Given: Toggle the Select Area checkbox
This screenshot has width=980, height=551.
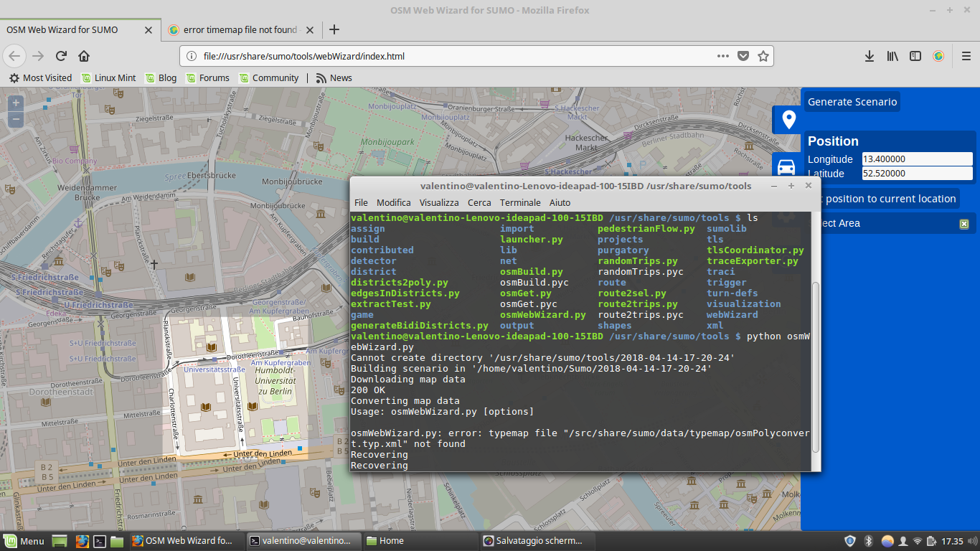Looking at the screenshot, I should (x=964, y=224).
